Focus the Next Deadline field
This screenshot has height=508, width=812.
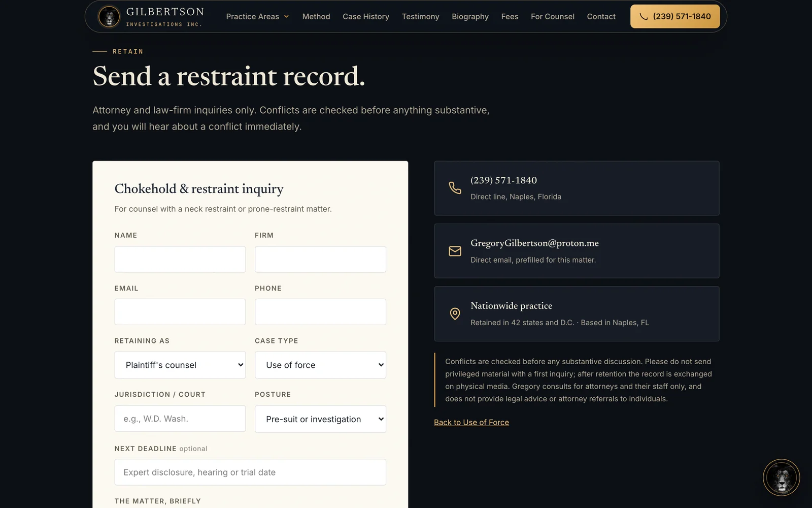(x=250, y=472)
